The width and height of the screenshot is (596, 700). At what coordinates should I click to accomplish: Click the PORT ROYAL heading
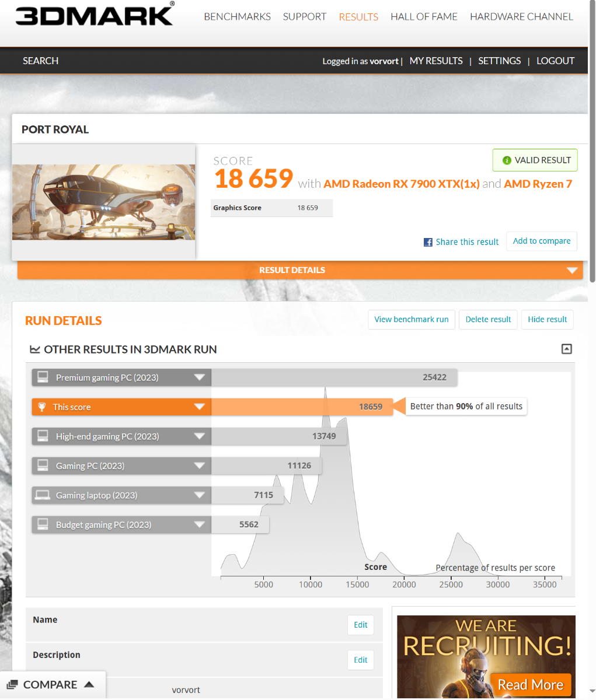pos(55,129)
